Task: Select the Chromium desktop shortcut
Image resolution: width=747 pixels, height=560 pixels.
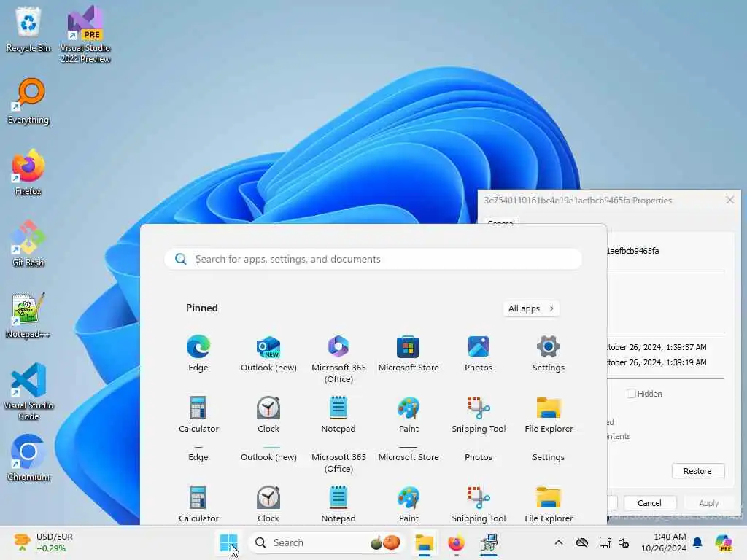Action: coord(28,458)
